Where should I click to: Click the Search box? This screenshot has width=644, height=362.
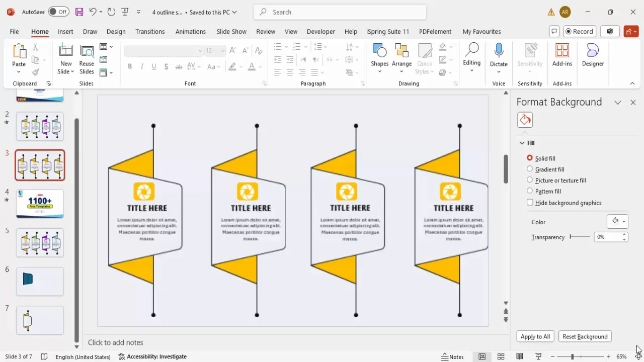[340, 12]
